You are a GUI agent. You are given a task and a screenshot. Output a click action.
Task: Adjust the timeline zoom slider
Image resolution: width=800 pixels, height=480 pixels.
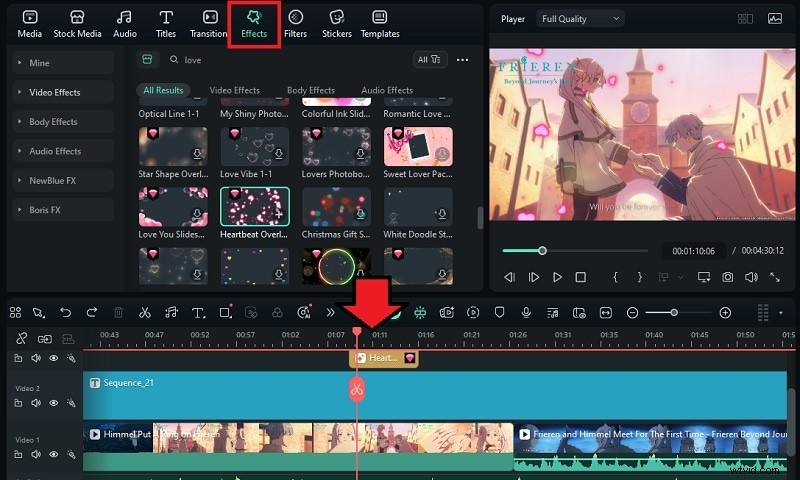674,312
